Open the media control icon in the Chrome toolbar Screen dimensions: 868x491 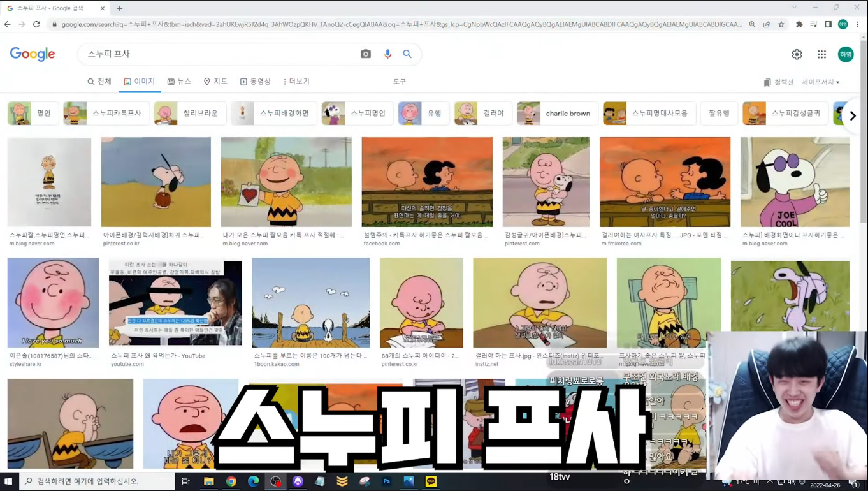[814, 24]
